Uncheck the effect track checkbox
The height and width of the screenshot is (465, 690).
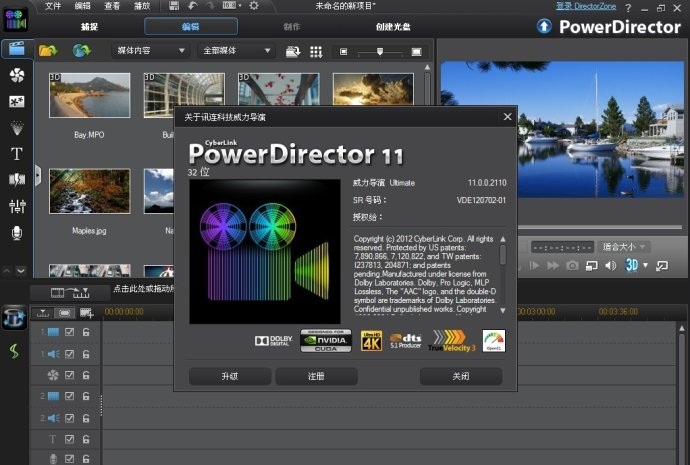(x=70, y=375)
